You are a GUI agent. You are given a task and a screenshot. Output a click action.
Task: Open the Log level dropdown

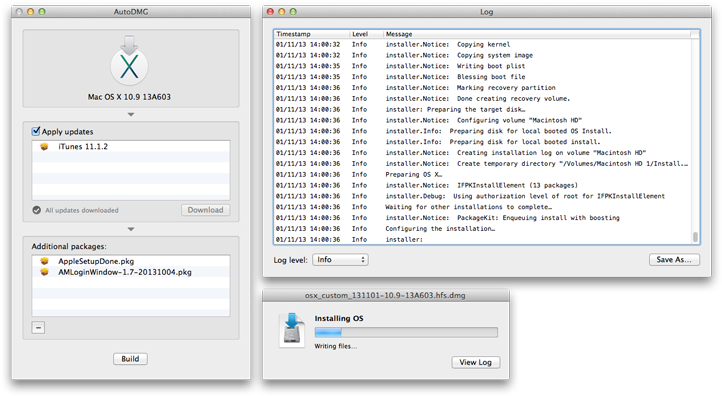pyautogui.click(x=340, y=260)
